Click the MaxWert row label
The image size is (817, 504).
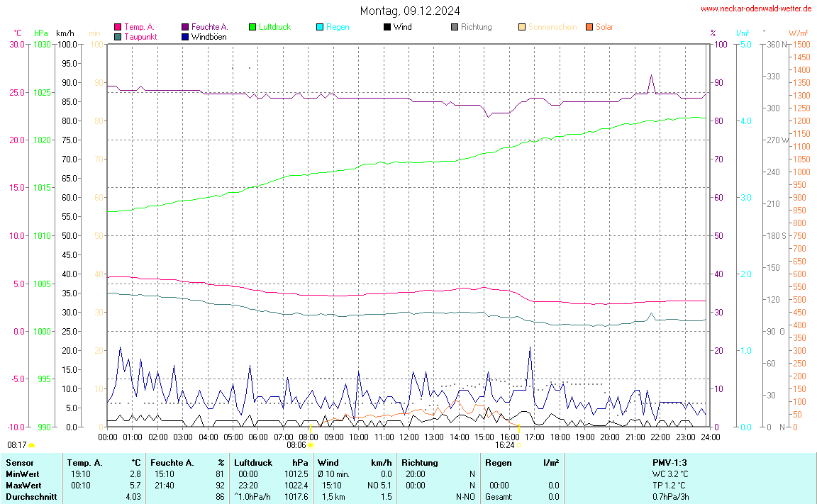click(22, 486)
